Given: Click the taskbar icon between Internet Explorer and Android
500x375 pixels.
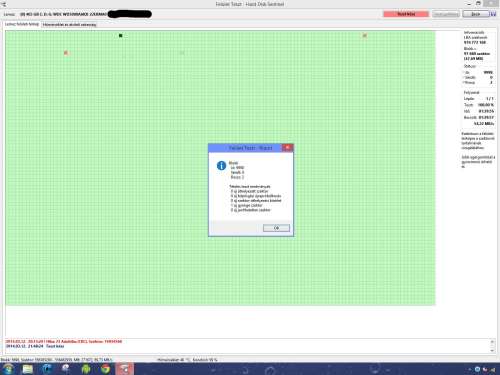Looking at the screenshot, I should click(66, 369).
